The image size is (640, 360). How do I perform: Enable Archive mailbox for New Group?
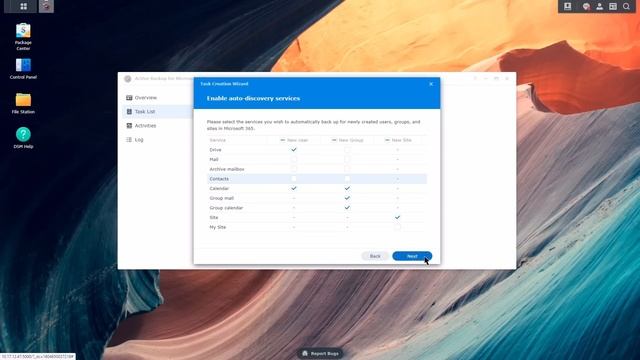click(347, 169)
